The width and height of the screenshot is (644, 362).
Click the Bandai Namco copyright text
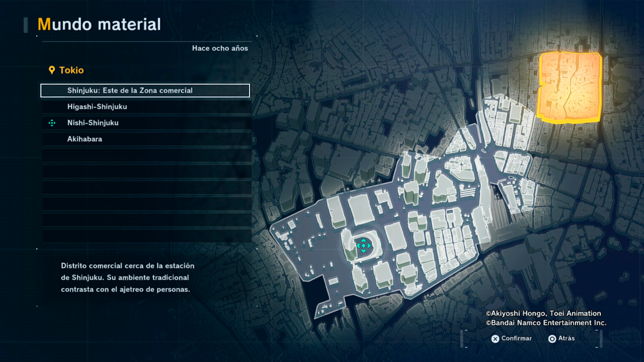tap(546, 323)
